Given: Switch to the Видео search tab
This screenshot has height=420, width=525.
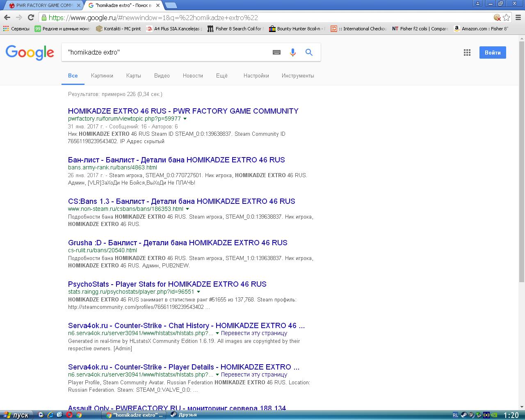Looking at the screenshot, I should pyautogui.click(x=162, y=75).
